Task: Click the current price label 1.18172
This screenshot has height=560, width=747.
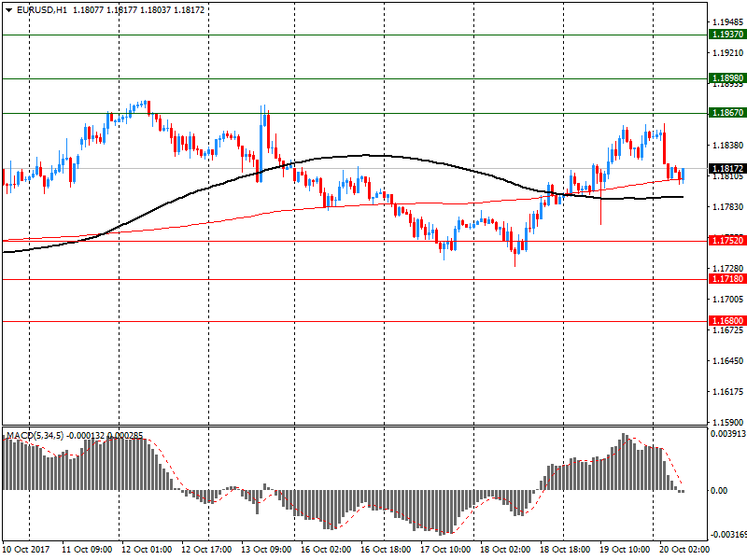Action: click(x=727, y=169)
